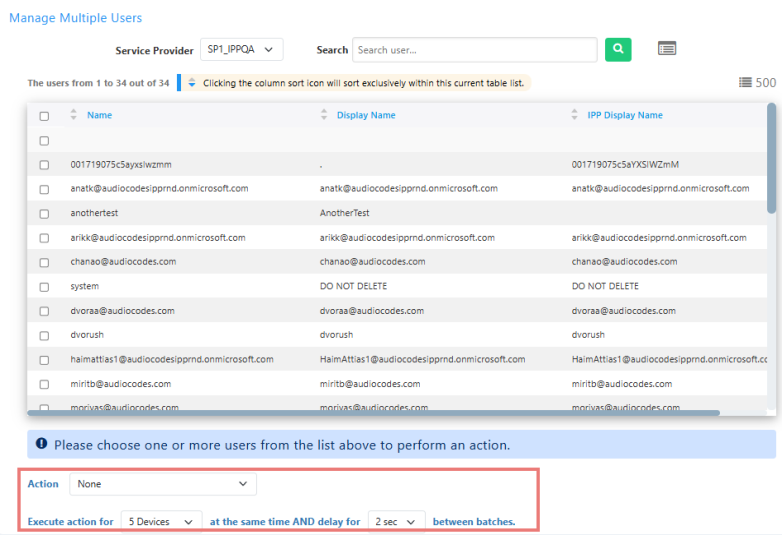
Task: Click the sort hint icon in the yellow tip
Action: [x=192, y=83]
